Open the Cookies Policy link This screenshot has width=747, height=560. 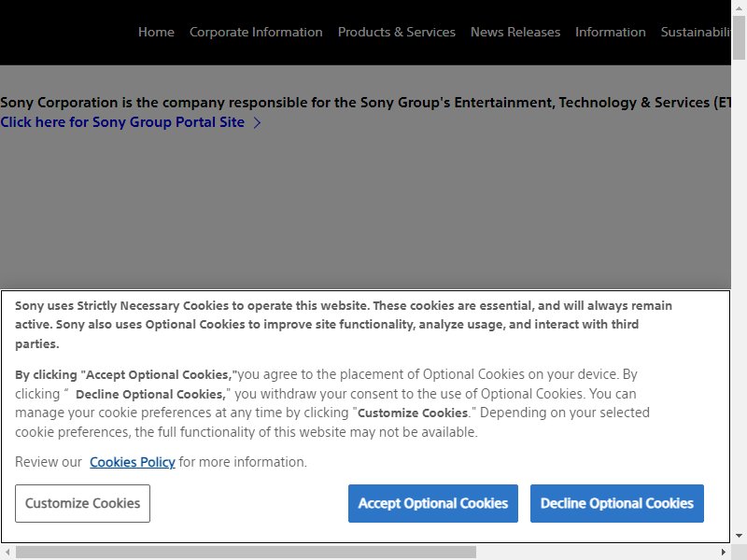[x=133, y=462]
